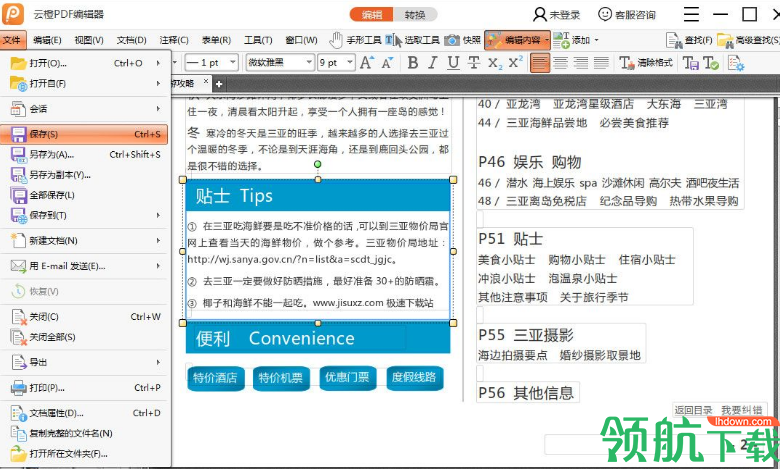Open the Window(W) menu
780x469 pixels.
click(301, 40)
